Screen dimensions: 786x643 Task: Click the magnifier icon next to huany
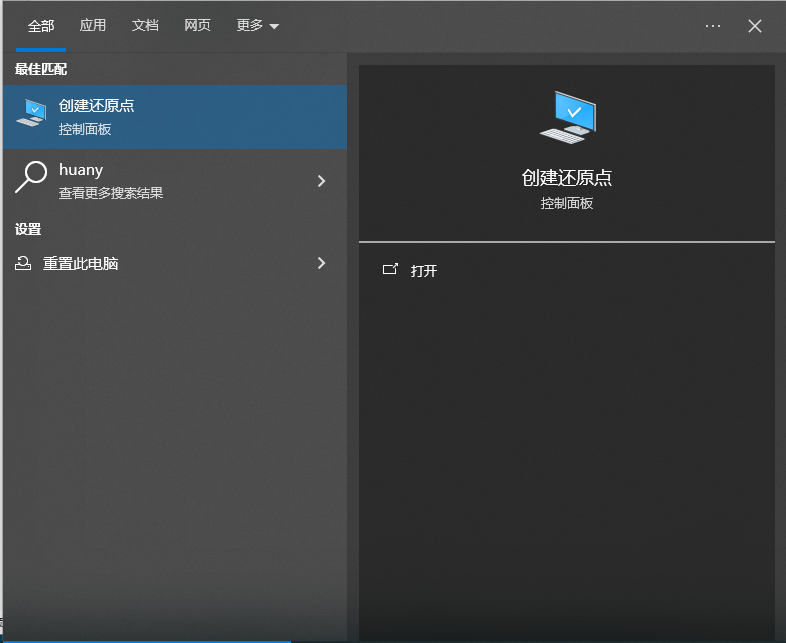point(31,176)
